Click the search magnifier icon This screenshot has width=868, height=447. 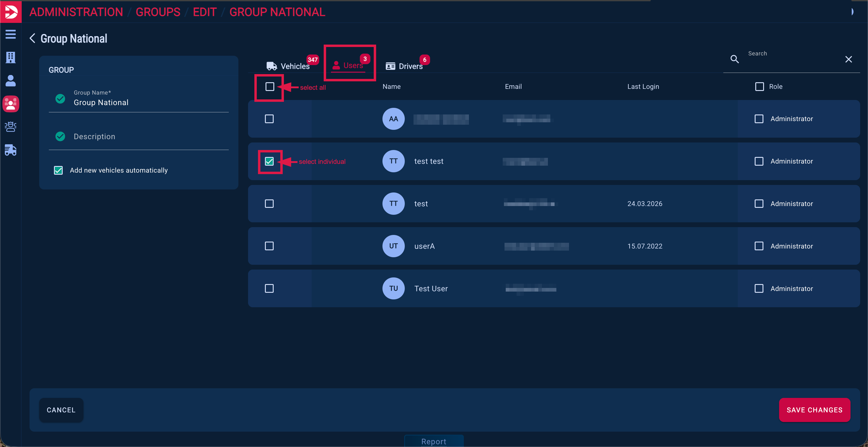(734, 59)
